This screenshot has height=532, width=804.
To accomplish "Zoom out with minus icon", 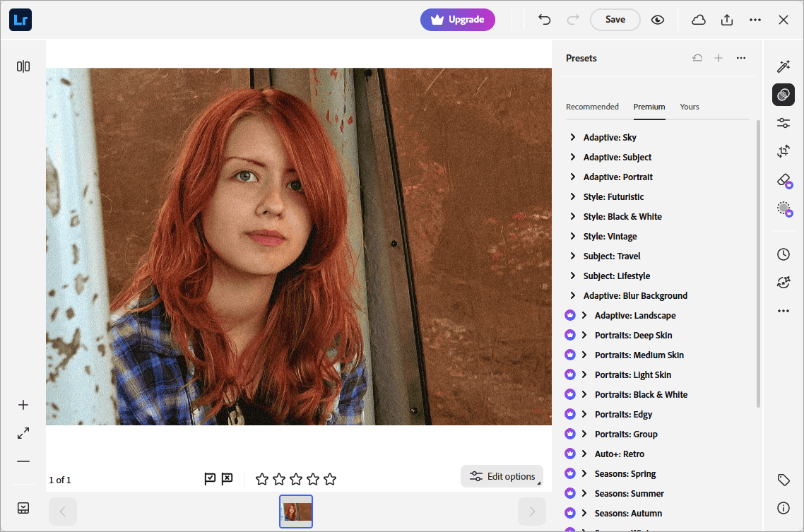I will (23, 461).
